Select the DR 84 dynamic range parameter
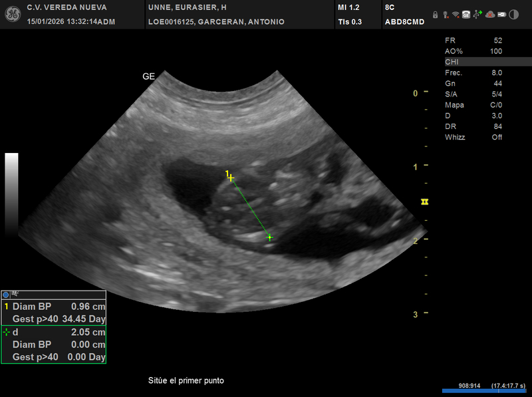The width and height of the screenshot is (532, 397). [x=473, y=126]
